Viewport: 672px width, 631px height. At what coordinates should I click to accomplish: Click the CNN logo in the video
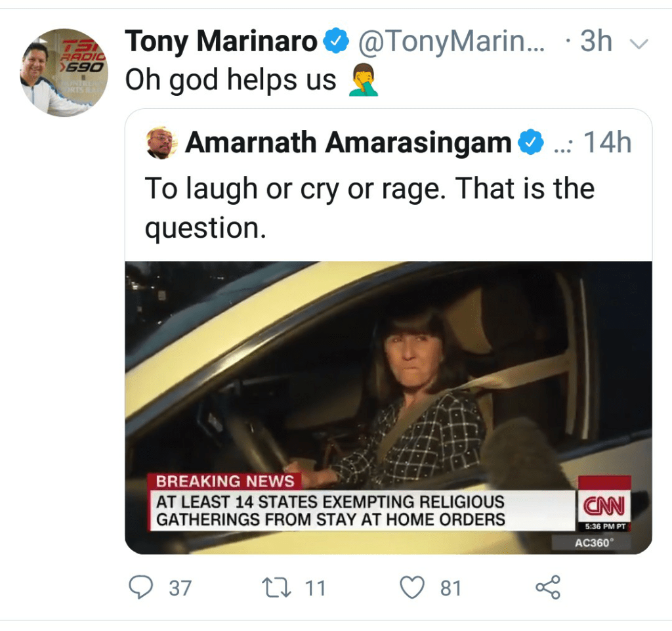[x=603, y=507]
